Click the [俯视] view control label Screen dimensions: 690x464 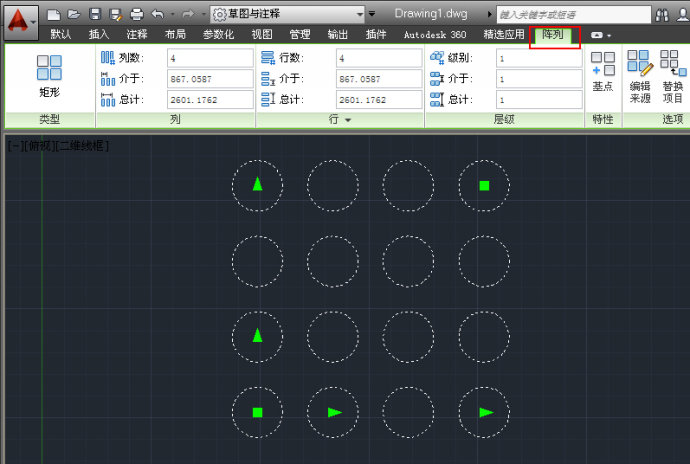[x=38, y=145]
